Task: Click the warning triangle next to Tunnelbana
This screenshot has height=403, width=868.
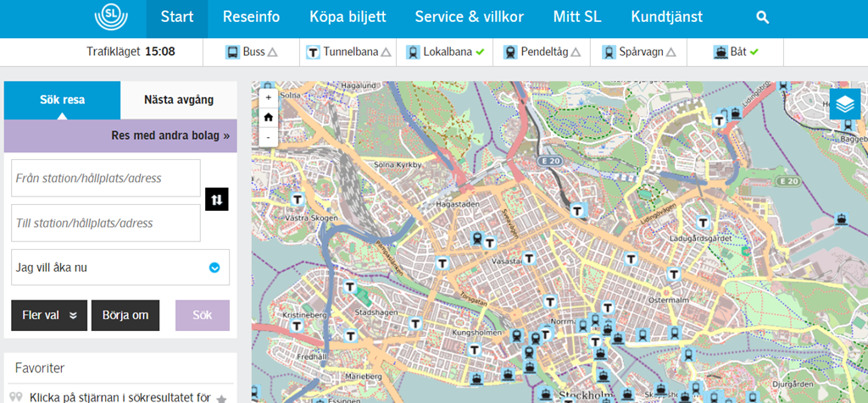Action: pos(386,52)
